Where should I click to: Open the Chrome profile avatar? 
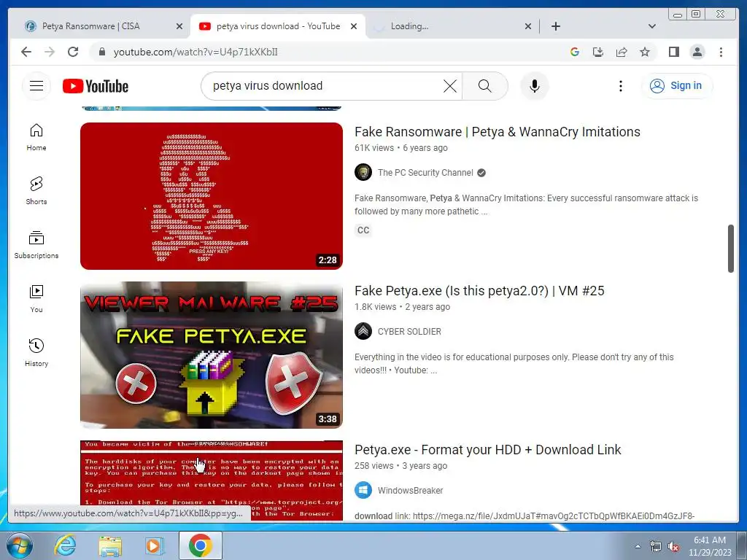tap(697, 52)
